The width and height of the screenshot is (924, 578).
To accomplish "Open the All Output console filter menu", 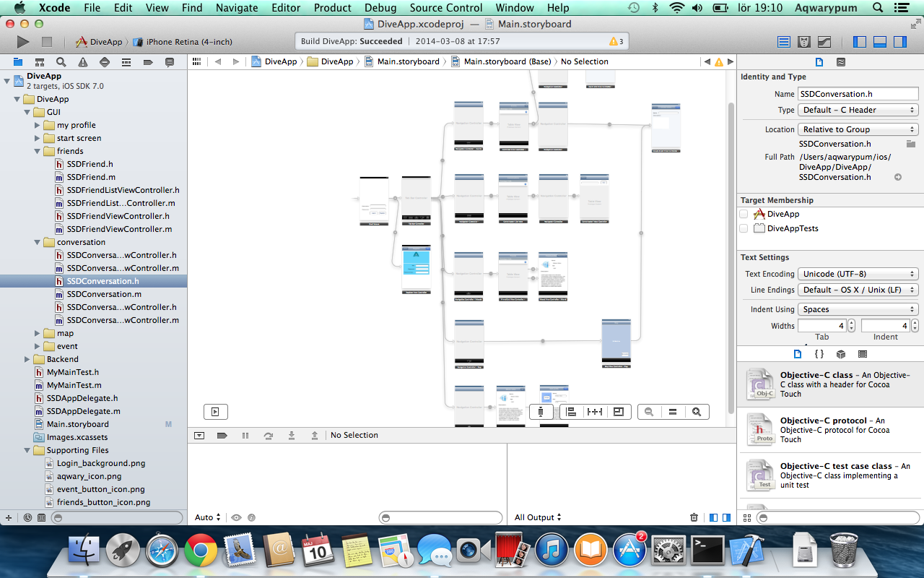I will click(x=538, y=517).
